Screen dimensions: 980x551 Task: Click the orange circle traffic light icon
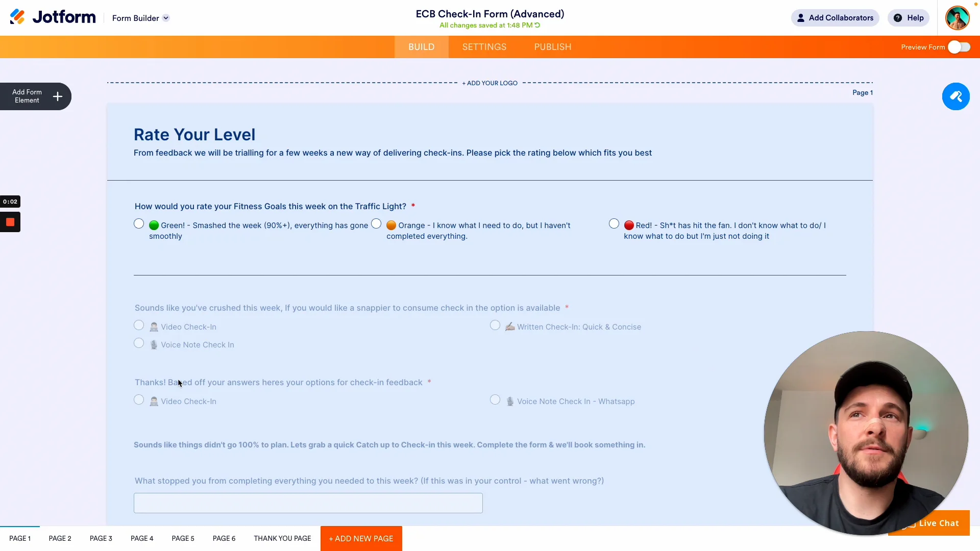[391, 225]
